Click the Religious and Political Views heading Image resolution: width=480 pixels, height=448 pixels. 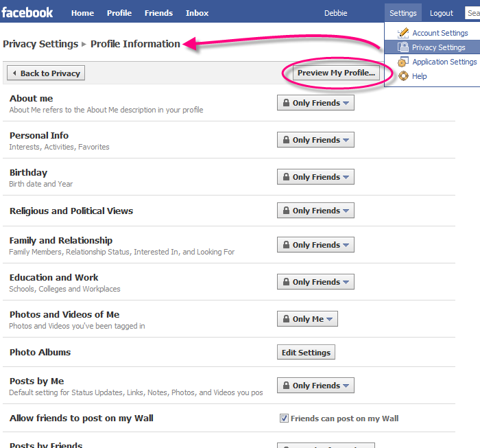click(x=71, y=211)
